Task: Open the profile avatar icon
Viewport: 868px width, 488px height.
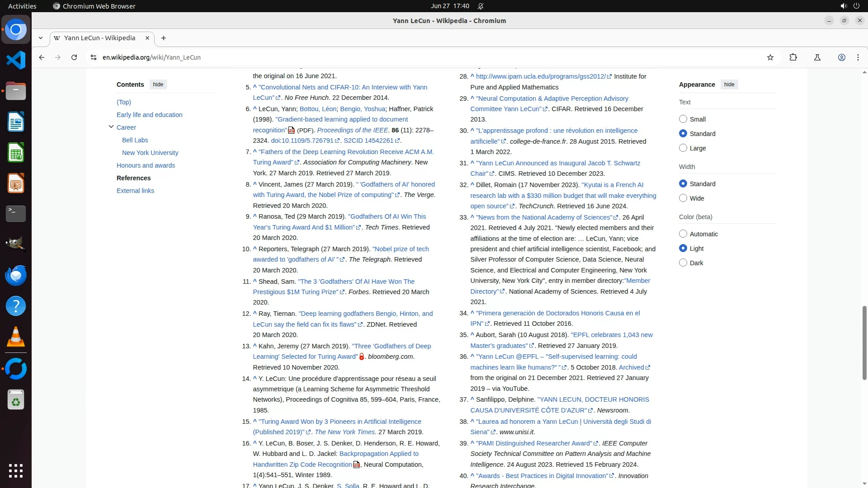Action: (x=841, y=57)
